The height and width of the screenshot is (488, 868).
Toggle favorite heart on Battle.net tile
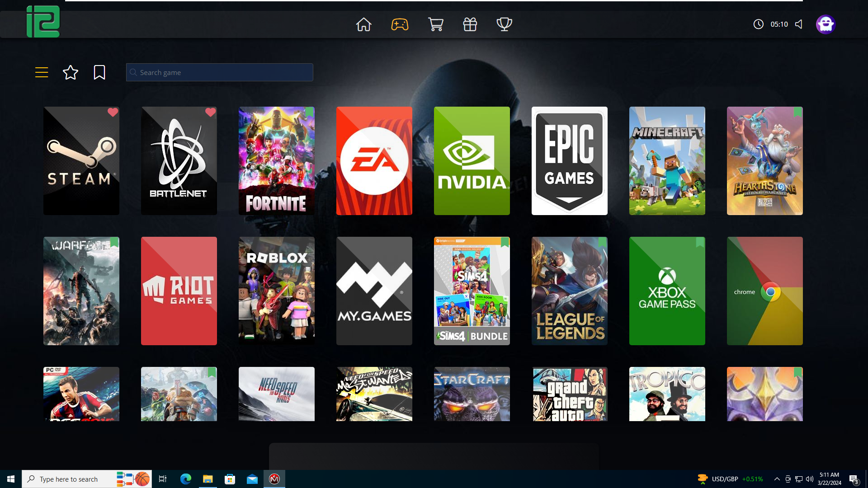click(210, 113)
